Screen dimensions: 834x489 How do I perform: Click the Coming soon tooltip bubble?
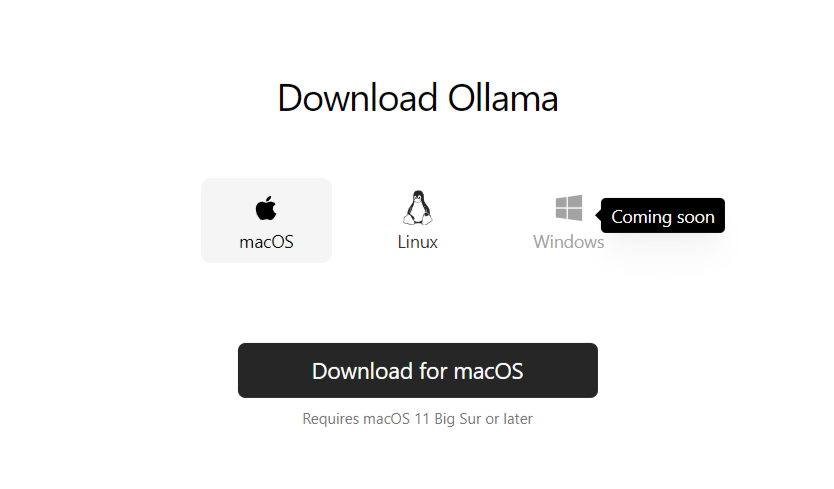coord(663,216)
